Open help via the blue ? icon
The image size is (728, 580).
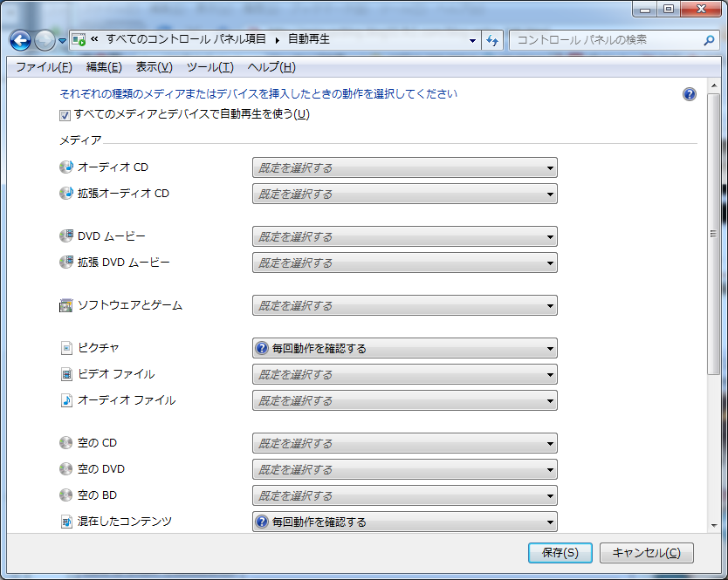[x=689, y=94]
